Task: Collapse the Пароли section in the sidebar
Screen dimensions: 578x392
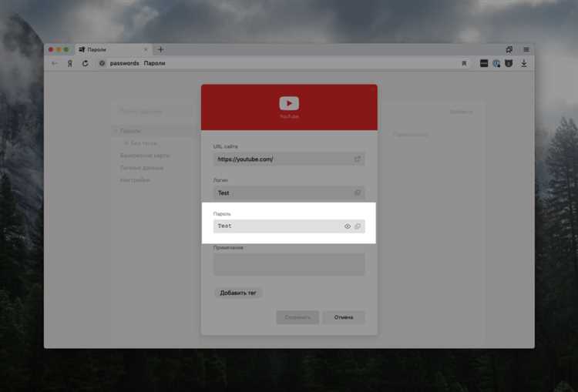Action: pyautogui.click(x=116, y=131)
